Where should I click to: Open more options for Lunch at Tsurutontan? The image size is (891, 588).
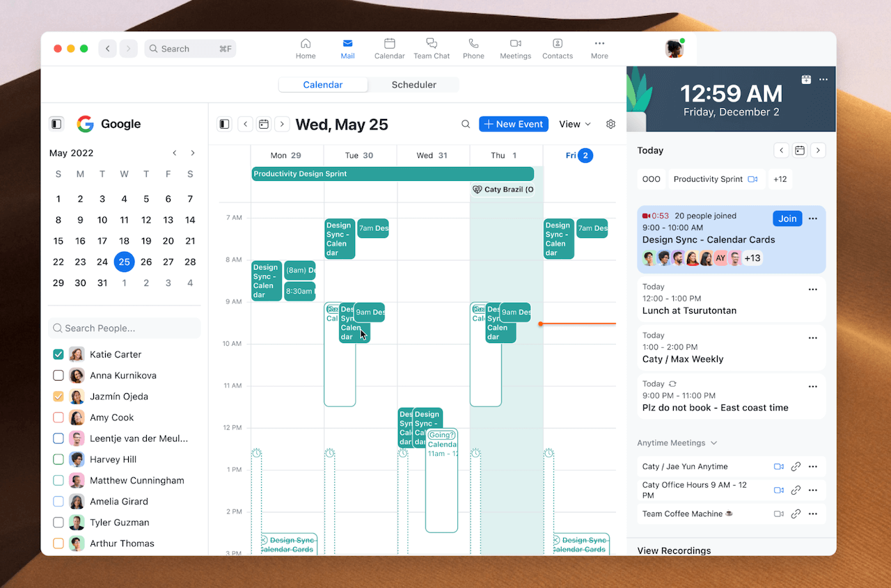point(812,289)
